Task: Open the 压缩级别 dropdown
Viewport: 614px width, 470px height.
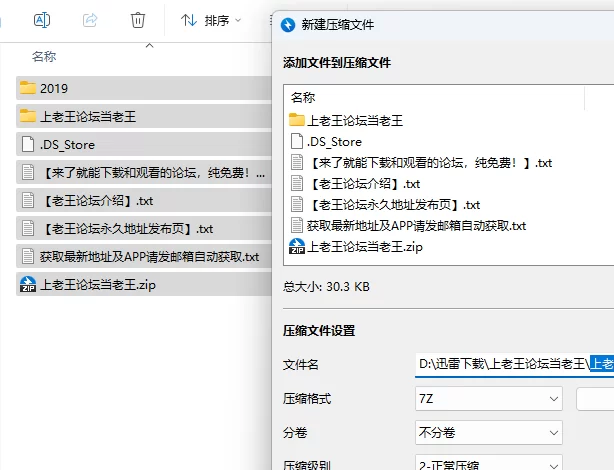Action: click(x=489, y=463)
